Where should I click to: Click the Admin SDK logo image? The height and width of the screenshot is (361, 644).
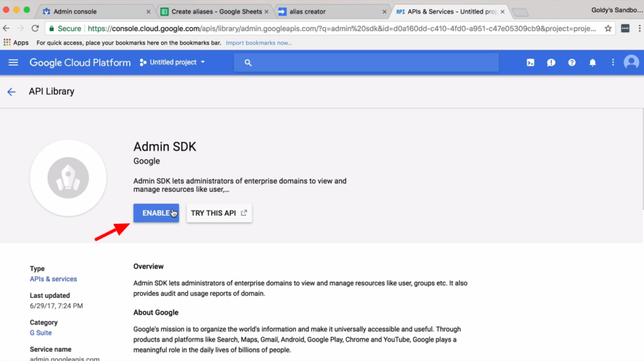click(68, 178)
